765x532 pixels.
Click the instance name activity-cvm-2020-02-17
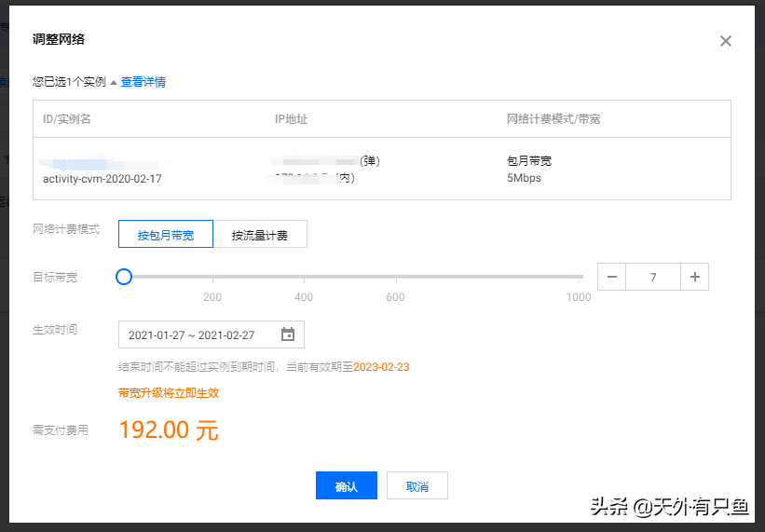pyautogui.click(x=102, y=179)
